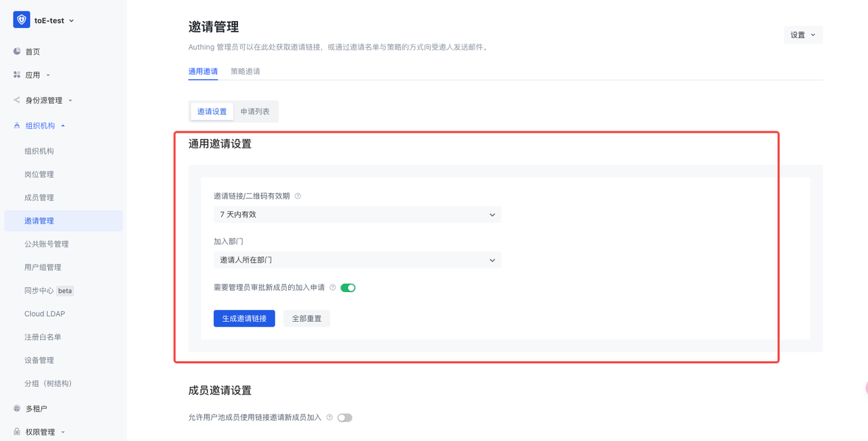Screen dimensions: 868x441
Task: Open the 邀请人所在部门 department dropdown
Action: point(357,260)
